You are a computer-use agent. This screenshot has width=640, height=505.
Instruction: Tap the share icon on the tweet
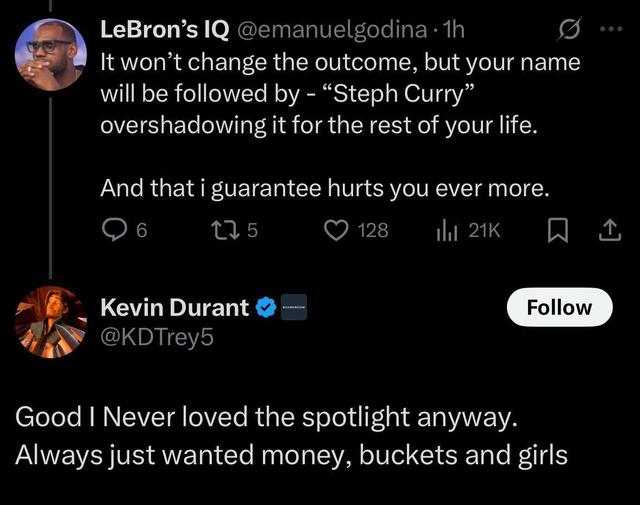tap(607, 231)
